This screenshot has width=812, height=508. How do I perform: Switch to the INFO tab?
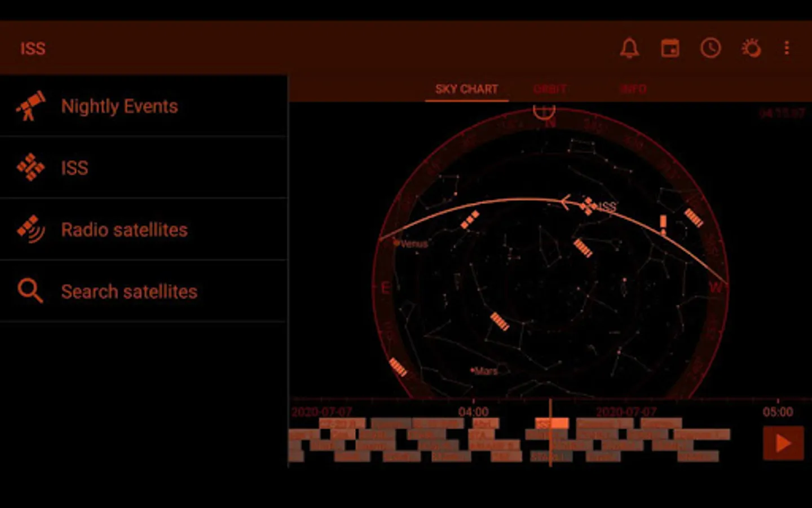[x=633, y=89]
